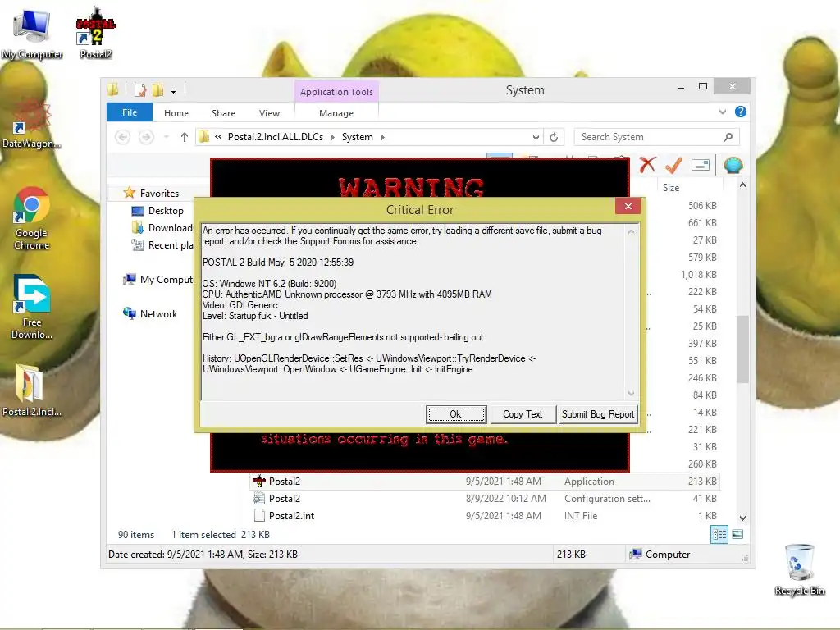840x630 pixels.
Task: Open the Postal.2.Incl folder on desktop
Action: pyautogui.click(x=32, y=391)
